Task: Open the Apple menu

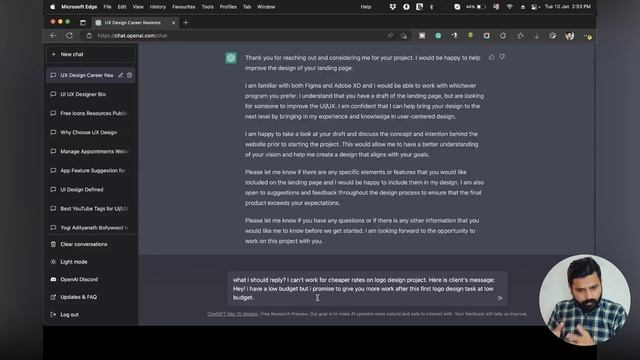Action: [x=53, y=7]
